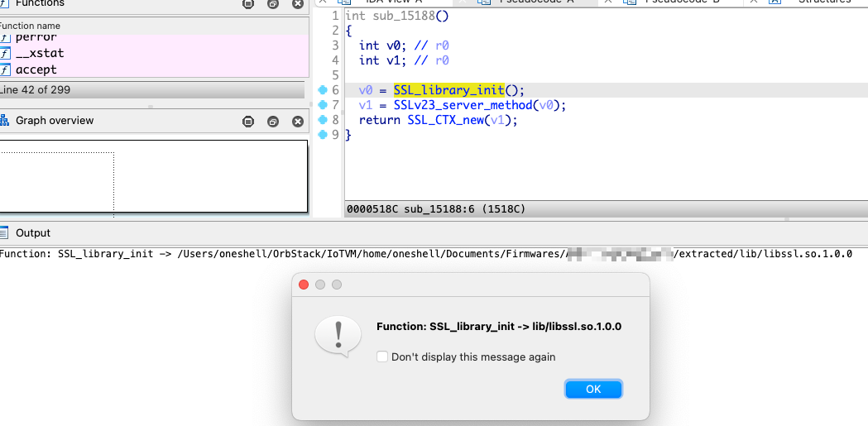Click the Output panel title
Image resolution: width=868 pixels, height=426 pixels.
tap(32, 233)
